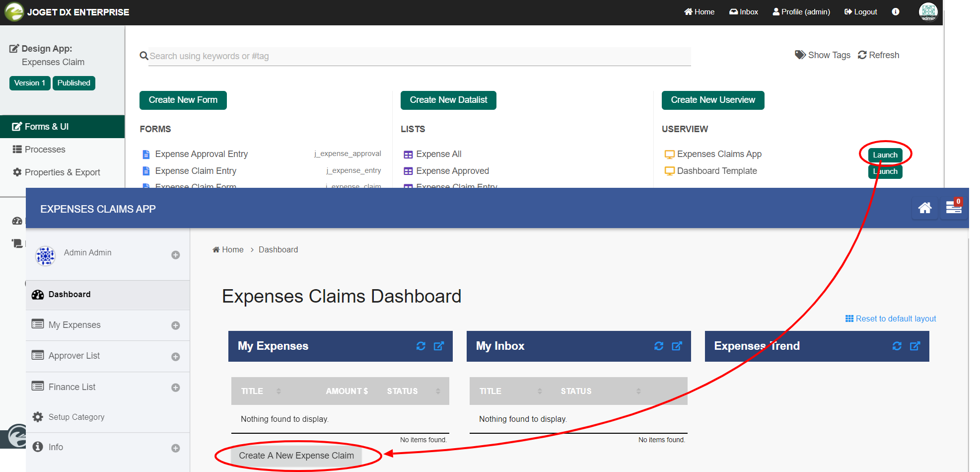The width and height of the screenshot is (980, 472).
Task: Open Expenses Trend panel external link icon
Action: pos(914,346)
